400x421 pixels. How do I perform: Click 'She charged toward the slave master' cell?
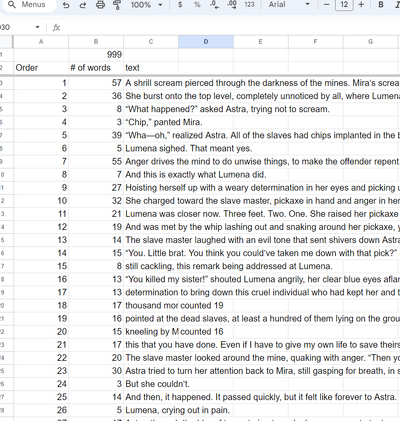262,201
